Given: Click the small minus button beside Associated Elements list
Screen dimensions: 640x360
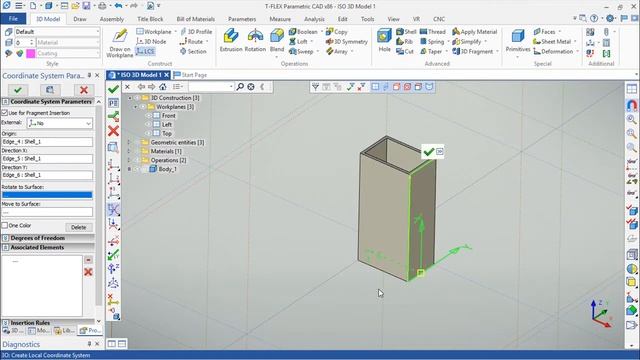Looking at the screenshot, I should [x=88, y=260].
